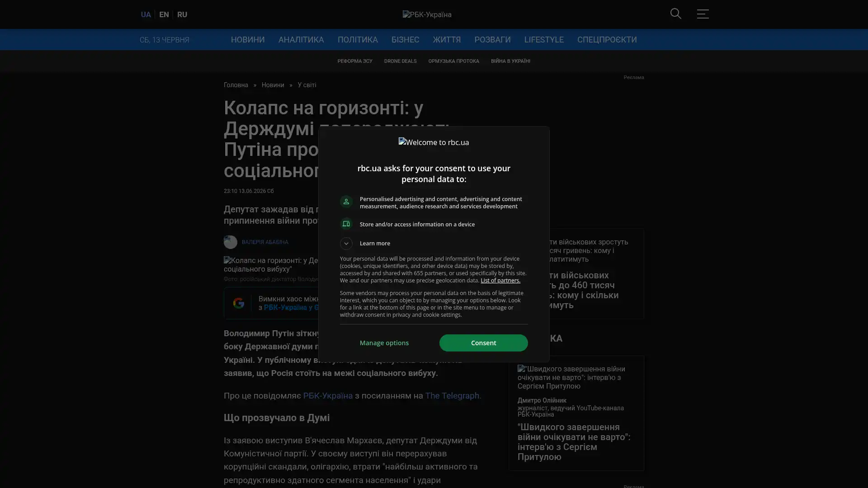This screenshot has height=488, width=868.
Task: Open the site search icon
Action: click(675, 14)
